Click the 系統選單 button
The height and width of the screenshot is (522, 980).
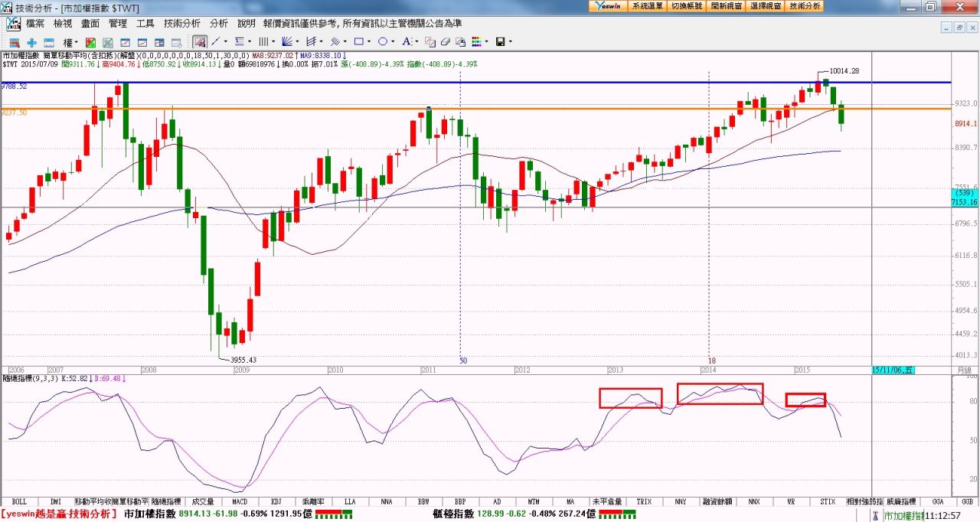click(x=648, y=6)
